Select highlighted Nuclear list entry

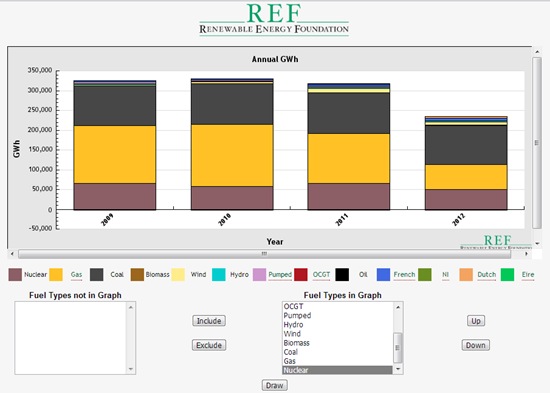[x=337, y=370]
